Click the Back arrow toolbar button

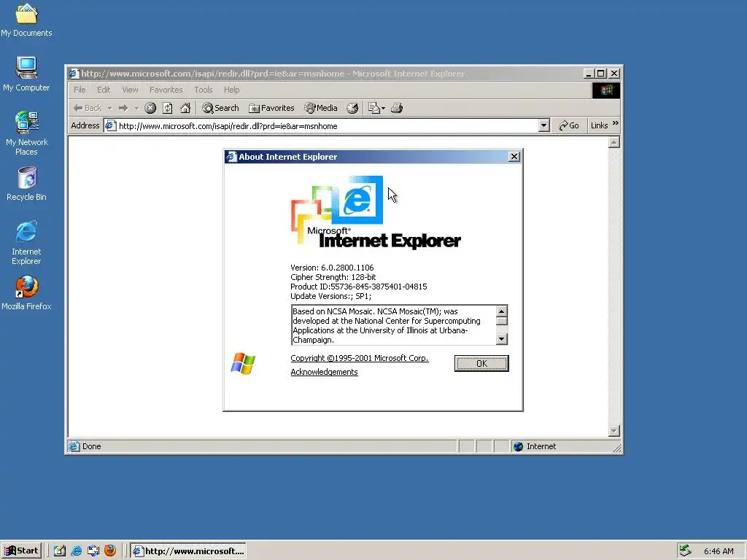point(88,108)
